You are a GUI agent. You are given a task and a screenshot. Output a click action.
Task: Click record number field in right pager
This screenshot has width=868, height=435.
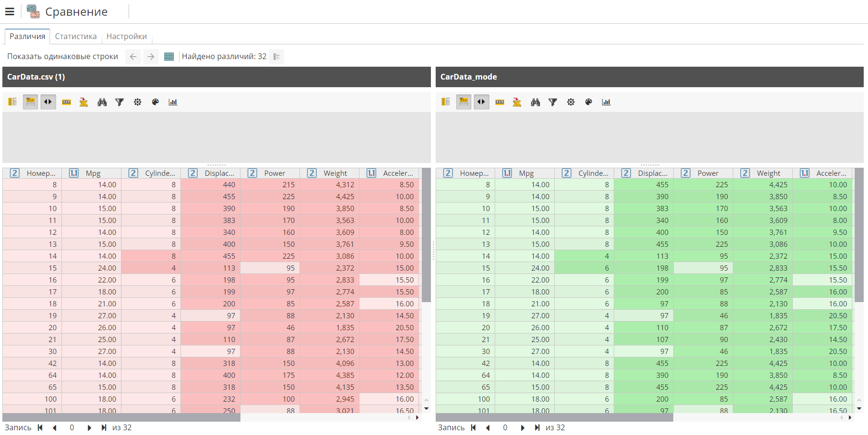point(505,427)
